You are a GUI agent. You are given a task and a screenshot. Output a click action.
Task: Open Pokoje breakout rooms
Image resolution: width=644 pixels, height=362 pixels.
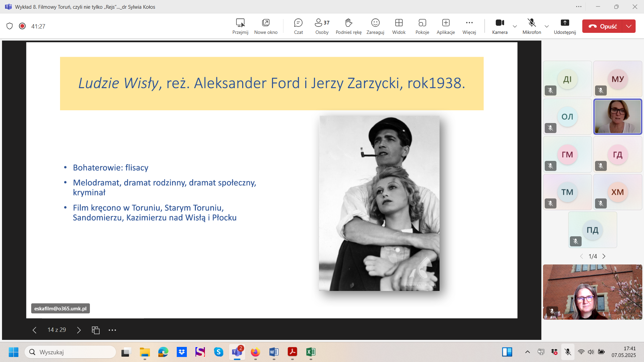(422, 26)
